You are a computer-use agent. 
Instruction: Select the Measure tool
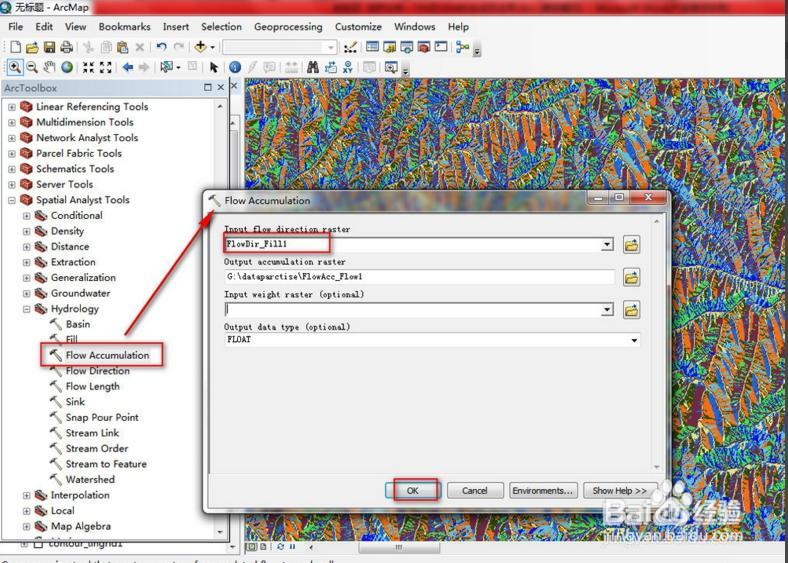pos(291,67)
